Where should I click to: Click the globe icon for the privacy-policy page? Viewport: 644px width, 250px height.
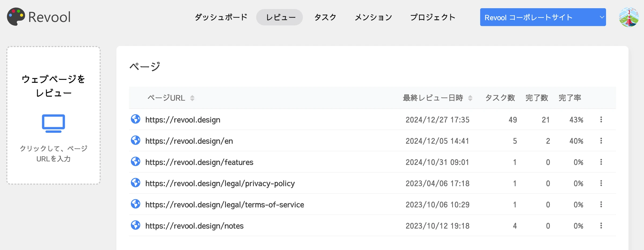click(136, 183)
